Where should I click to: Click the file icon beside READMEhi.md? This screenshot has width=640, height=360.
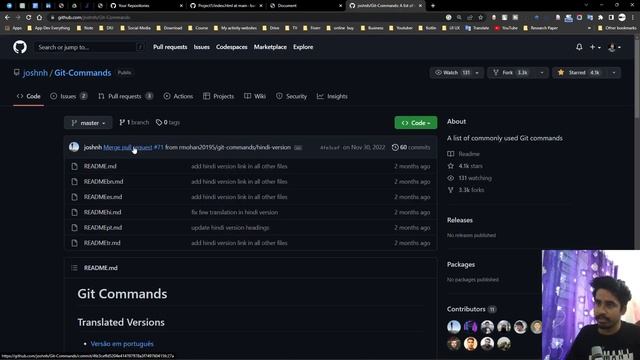(74, 213)
